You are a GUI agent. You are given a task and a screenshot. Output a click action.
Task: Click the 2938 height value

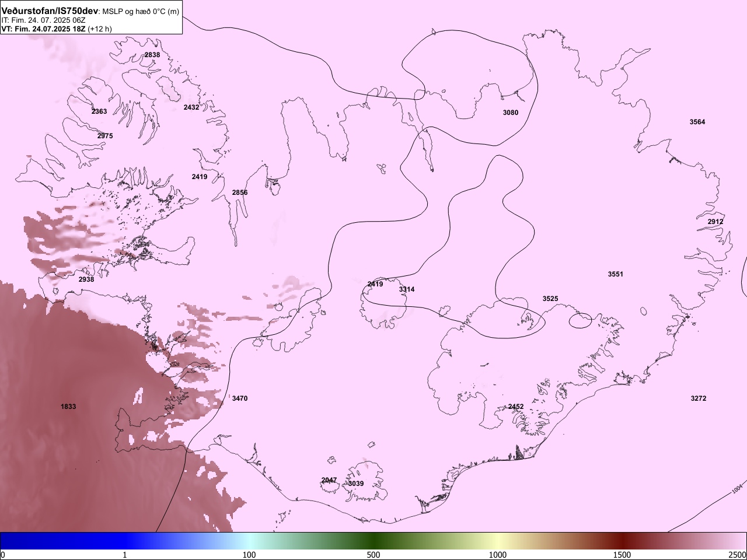coord(86,279)
